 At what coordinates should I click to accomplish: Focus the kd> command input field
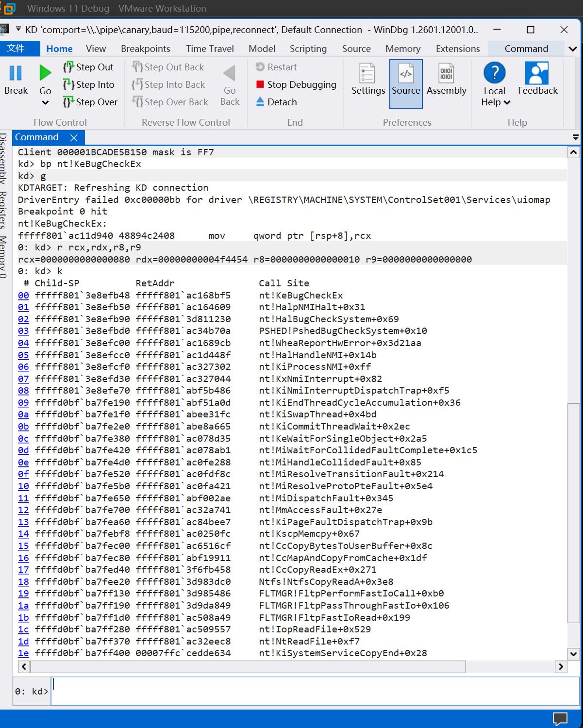tap(315, 691)
